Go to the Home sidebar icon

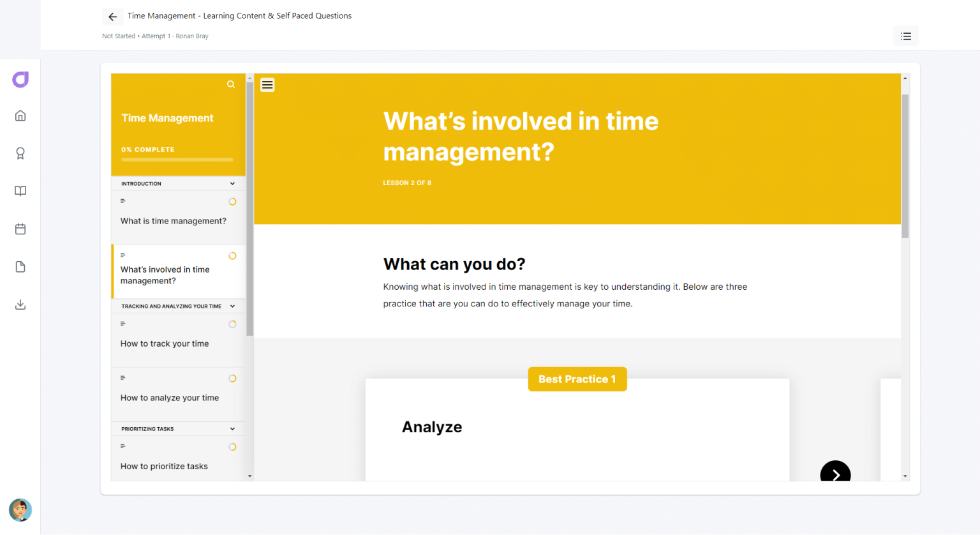pos(20,116)
